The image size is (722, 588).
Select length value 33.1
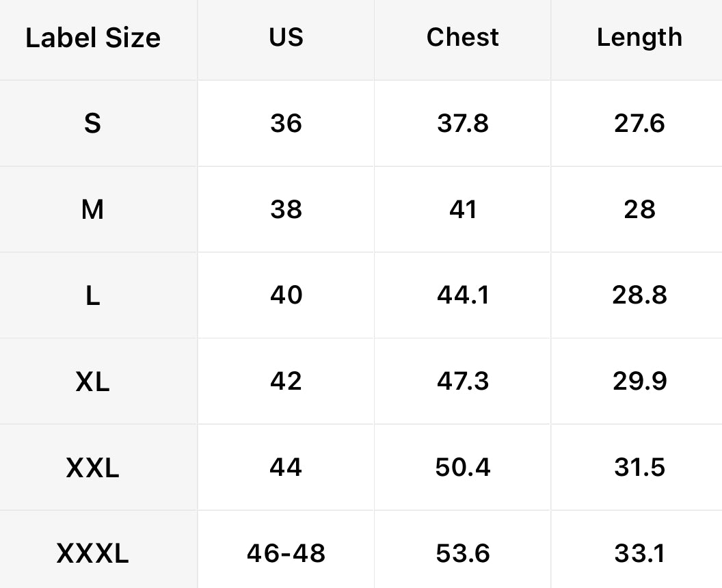639,553
